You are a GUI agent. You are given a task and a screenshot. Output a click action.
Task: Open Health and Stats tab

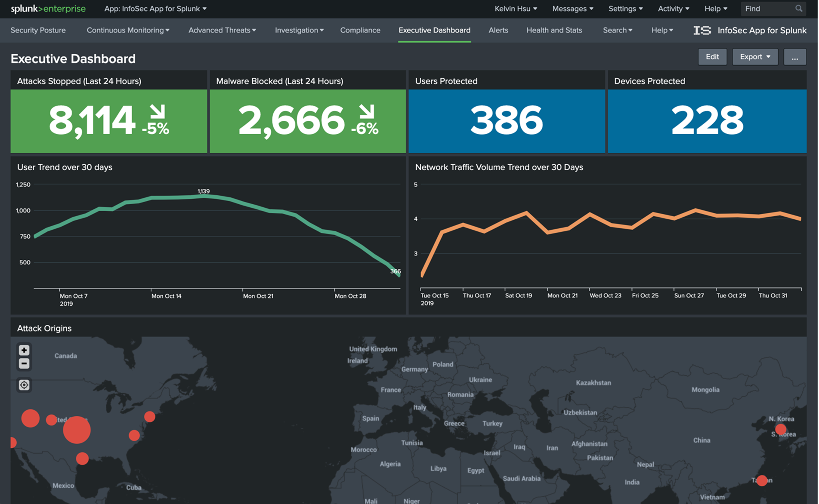pyautogui.click(x=554, y=30)
